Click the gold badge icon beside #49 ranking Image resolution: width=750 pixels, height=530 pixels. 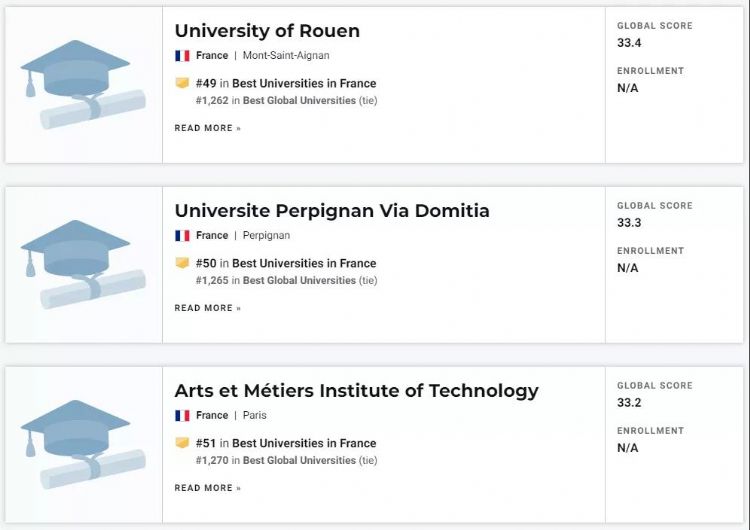182,83
